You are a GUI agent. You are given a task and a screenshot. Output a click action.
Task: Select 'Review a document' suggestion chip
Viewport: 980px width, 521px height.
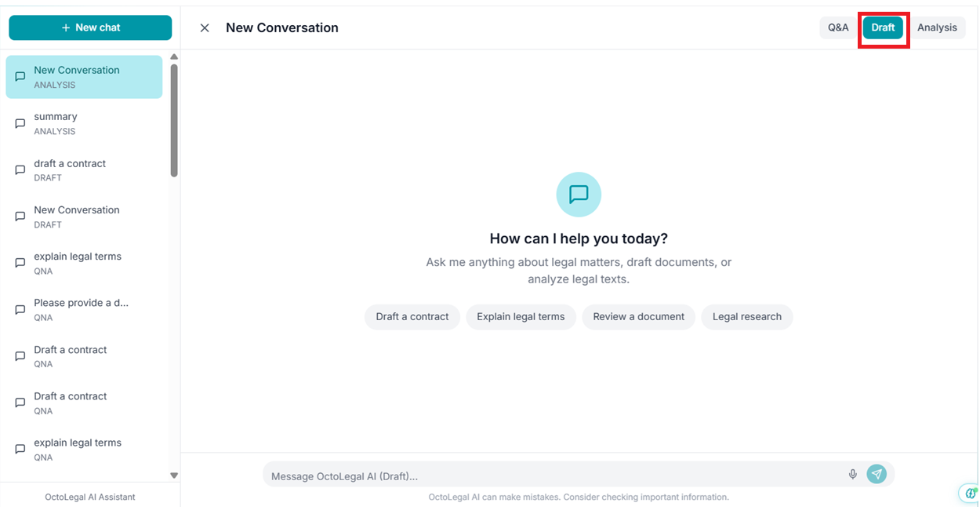pos(638,317)
